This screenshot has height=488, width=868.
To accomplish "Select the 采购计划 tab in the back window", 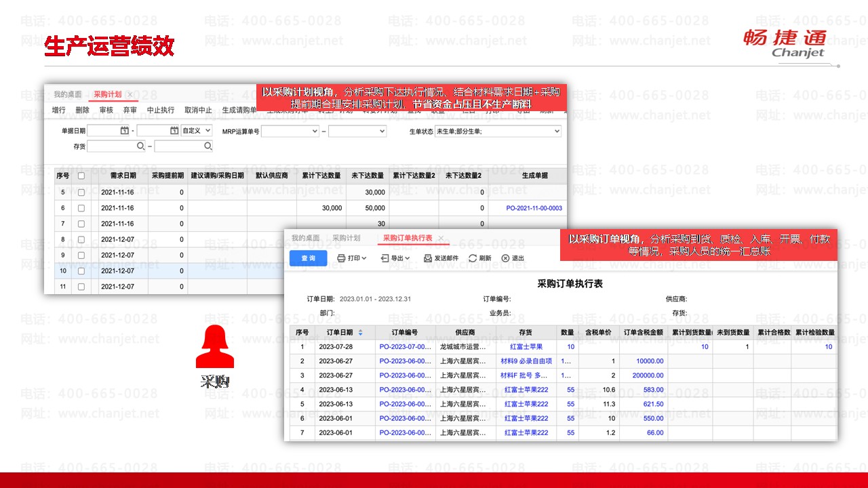I will [108, 94].
